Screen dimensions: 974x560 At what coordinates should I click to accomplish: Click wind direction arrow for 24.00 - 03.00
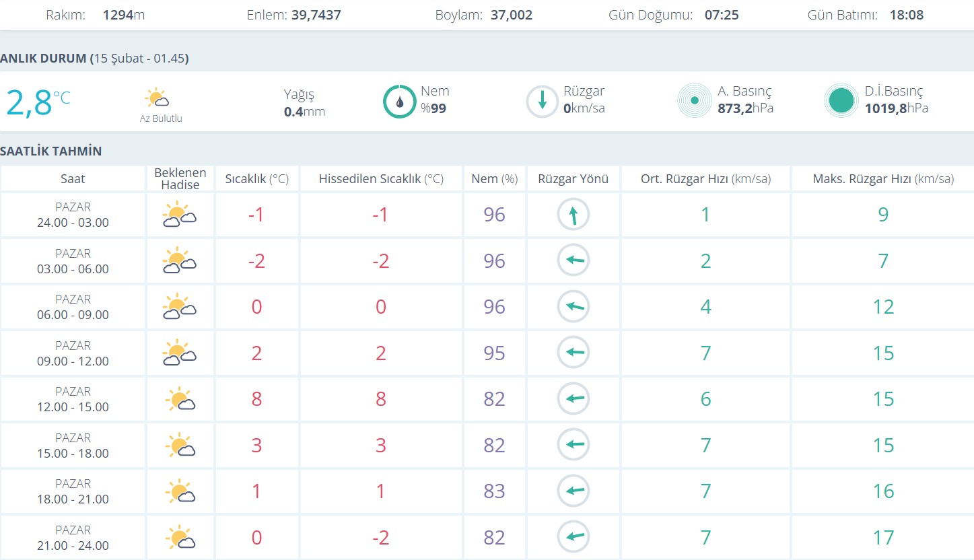(x=573, y=215)
